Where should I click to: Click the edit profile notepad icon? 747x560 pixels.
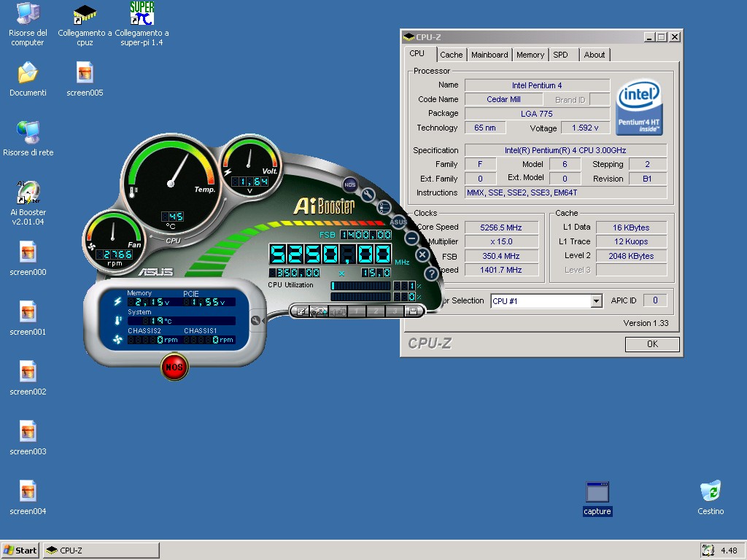(301, 311)
